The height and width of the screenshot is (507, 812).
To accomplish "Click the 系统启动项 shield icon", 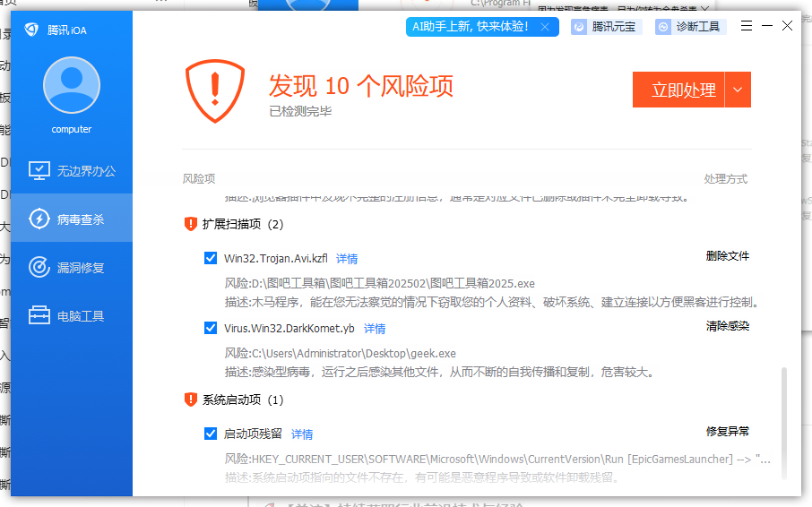I will (x=191, y=400).
